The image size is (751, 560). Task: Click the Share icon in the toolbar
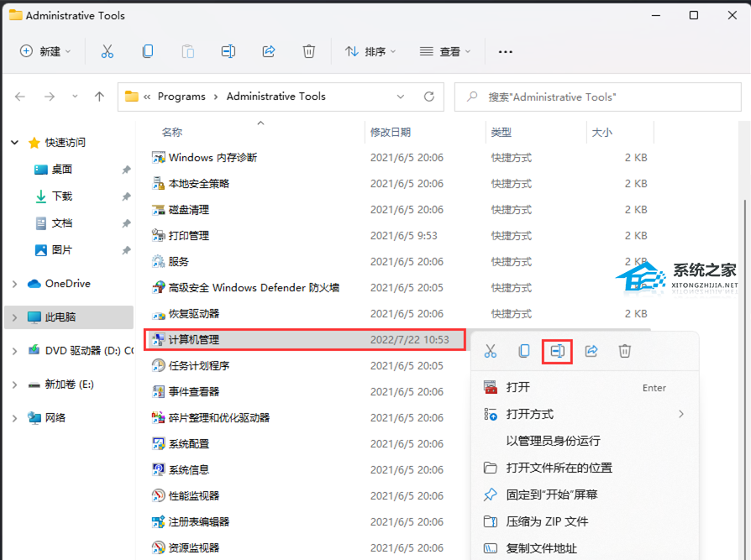[x=269, y=51]
